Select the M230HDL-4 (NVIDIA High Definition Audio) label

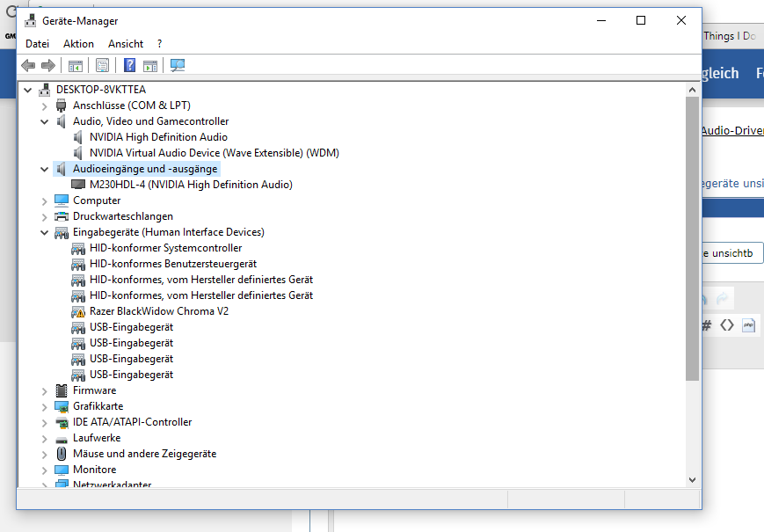(x=191, y=185)
